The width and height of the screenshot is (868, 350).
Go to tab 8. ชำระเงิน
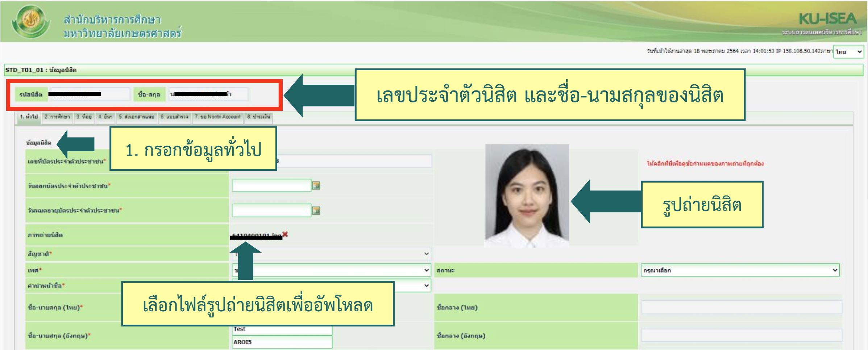pyautogui.click(x=258, y=117)
